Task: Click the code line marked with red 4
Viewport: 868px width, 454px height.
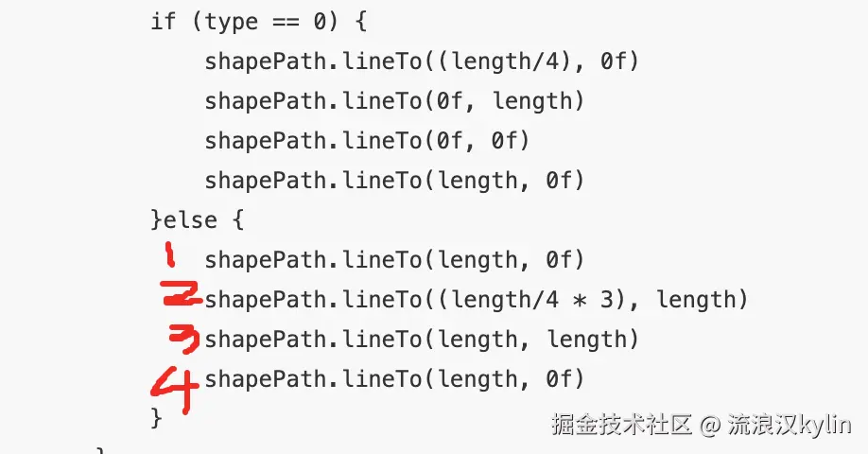Action: (x=394, y=380)
